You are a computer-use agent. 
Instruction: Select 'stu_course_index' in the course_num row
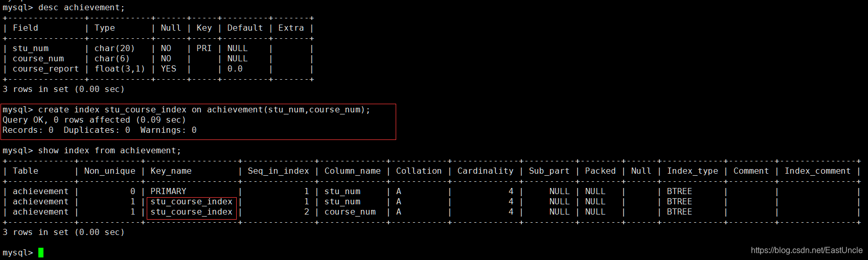pyautogui.click(x=192, y=212)
